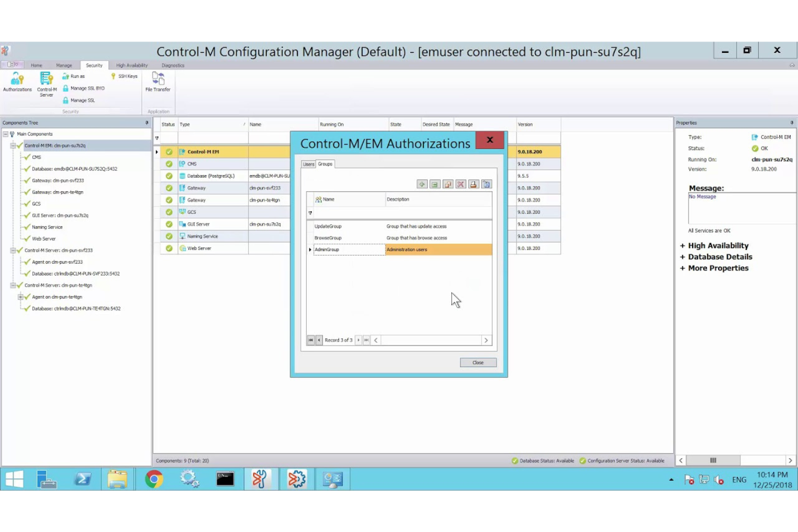Screen dimensions: 798x532
Task: Select Groups tab in Authorizations dialog
Action: (325, 164)
